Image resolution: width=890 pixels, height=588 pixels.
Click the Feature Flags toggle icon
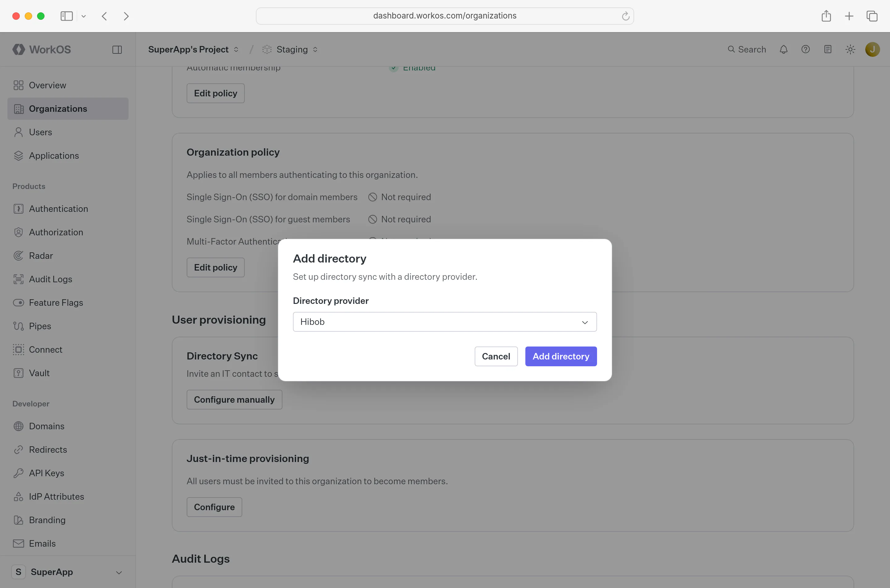[18, 303]
